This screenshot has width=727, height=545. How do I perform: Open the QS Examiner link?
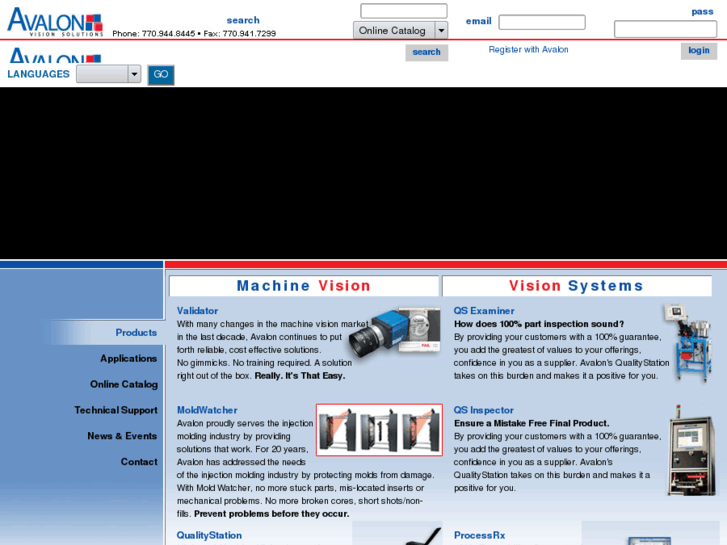click(484, 311)
